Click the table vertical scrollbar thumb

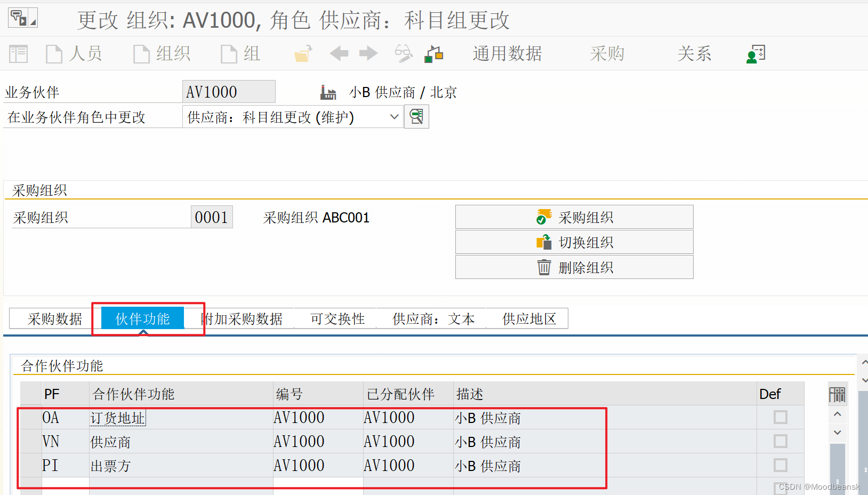click(838, 468)
